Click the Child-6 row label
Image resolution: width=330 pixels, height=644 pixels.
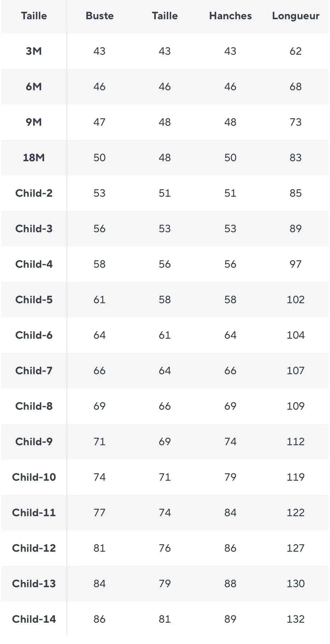coord(34,335)
